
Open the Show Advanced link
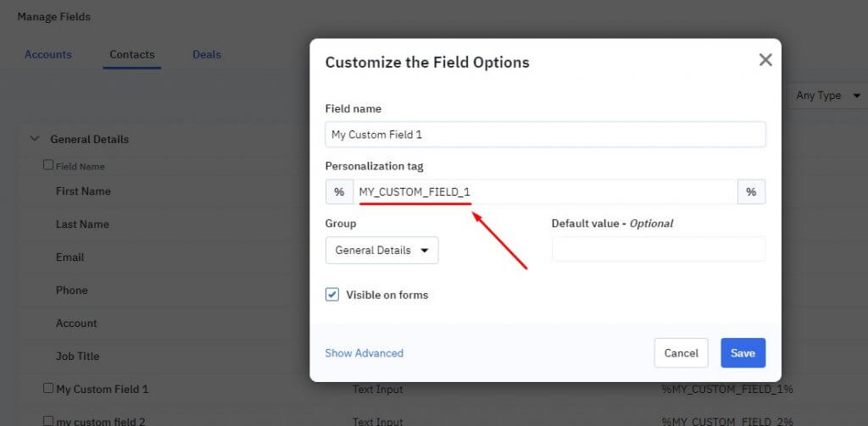click(364, 353)
